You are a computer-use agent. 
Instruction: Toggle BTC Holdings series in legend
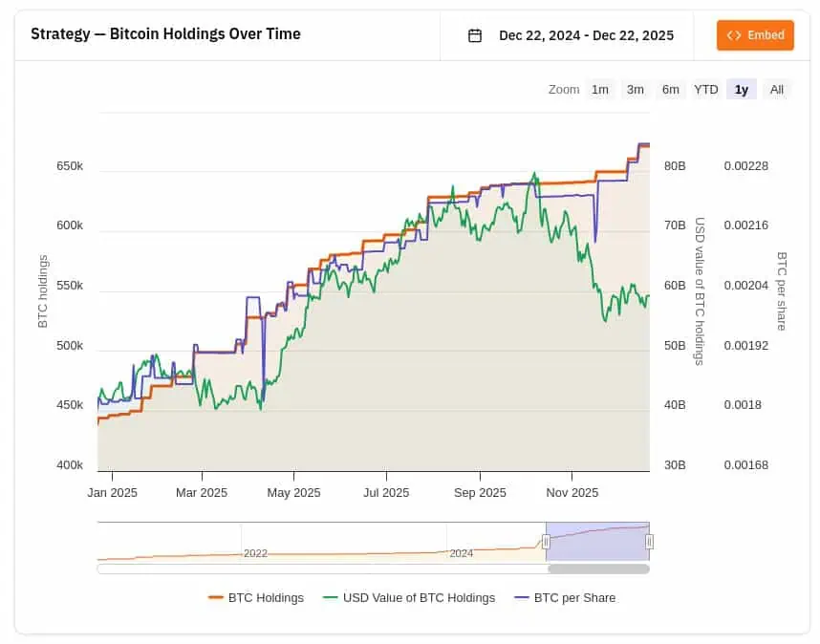(266, 598)
